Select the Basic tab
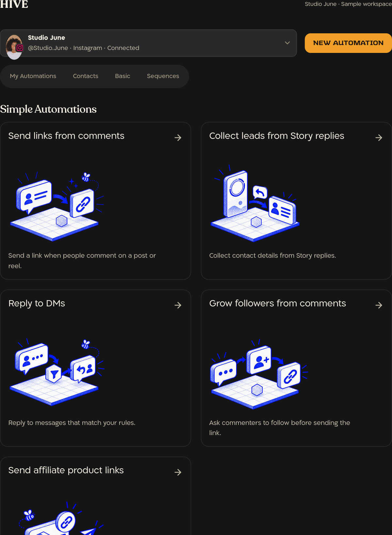The image size is (392, 535). pyautogui.click(x=122, y=76)
